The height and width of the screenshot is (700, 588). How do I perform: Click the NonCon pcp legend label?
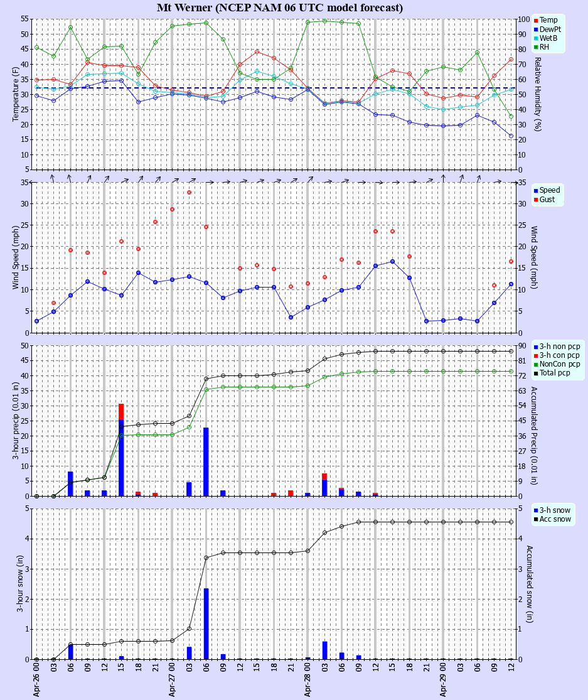pos(560,364)
